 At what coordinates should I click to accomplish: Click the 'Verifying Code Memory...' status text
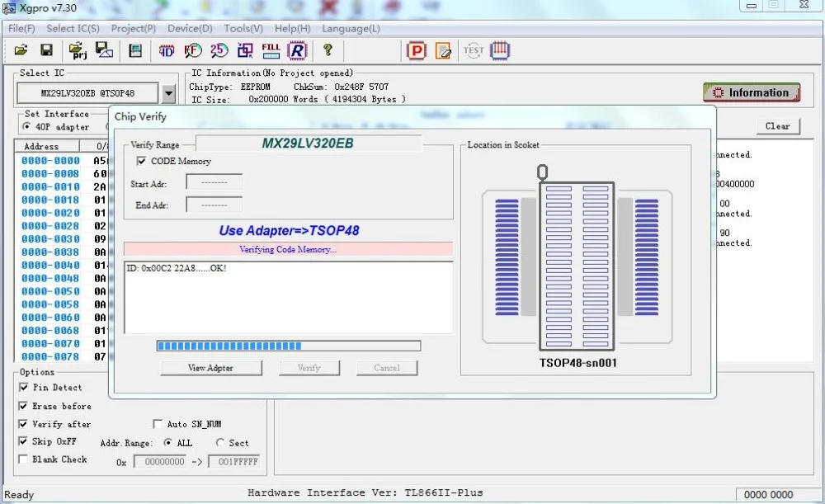(288, 249)
